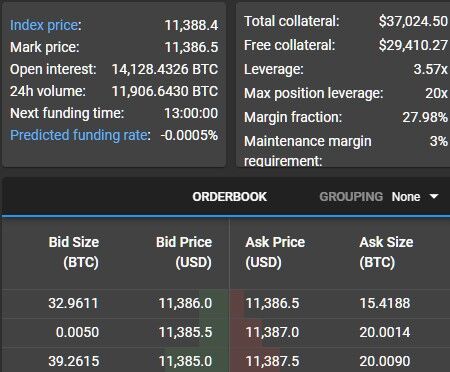Screen dimensions: 450x372
Task: Click the ask price 11,387.5
Action: tap(272, 361)
